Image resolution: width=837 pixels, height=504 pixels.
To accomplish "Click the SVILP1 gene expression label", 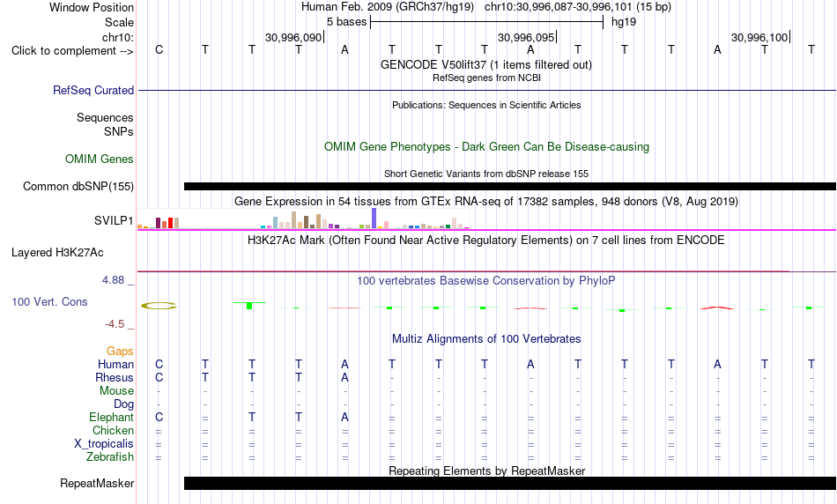I will [114, 220].
